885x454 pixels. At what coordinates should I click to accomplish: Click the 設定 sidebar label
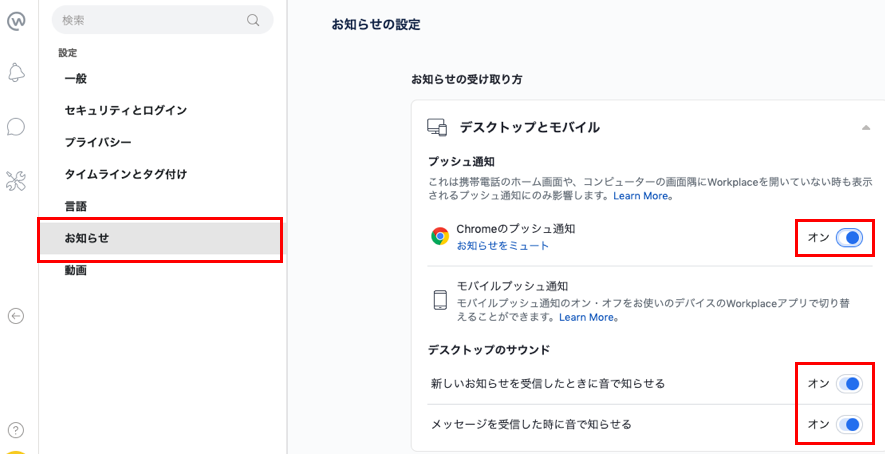point(68,53)
